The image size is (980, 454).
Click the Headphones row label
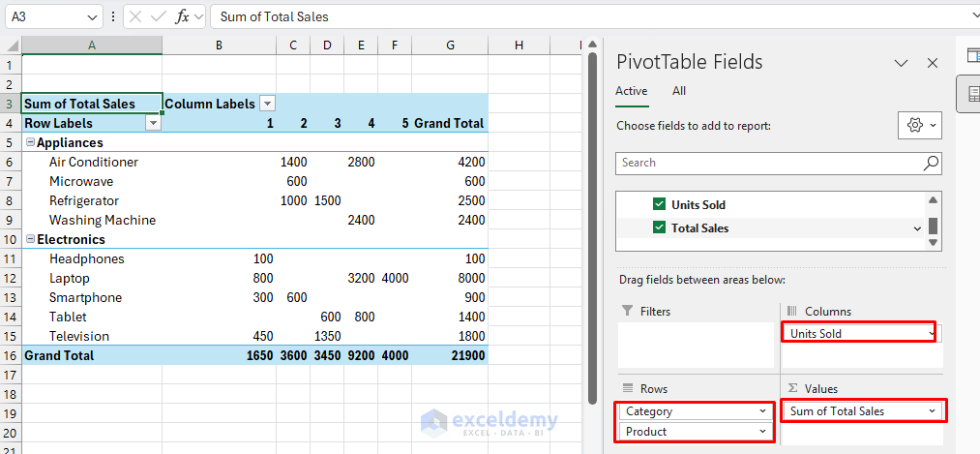coord(87,258)
